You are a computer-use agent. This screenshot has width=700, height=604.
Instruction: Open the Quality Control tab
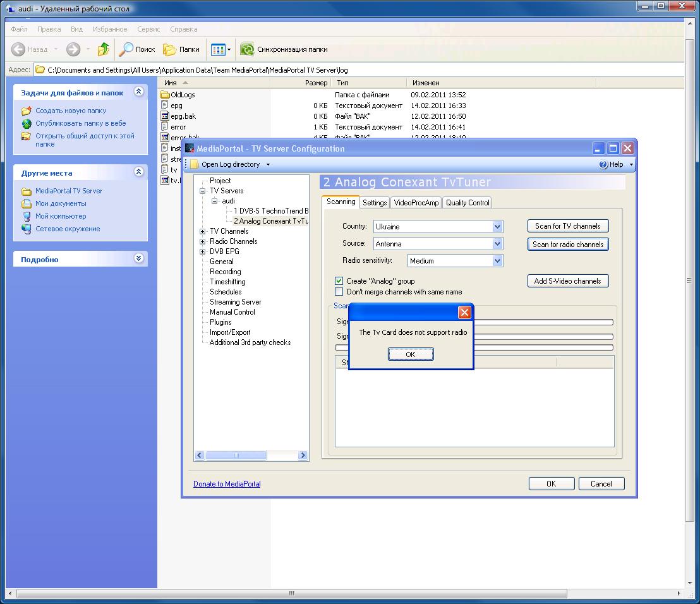[468, 203]
